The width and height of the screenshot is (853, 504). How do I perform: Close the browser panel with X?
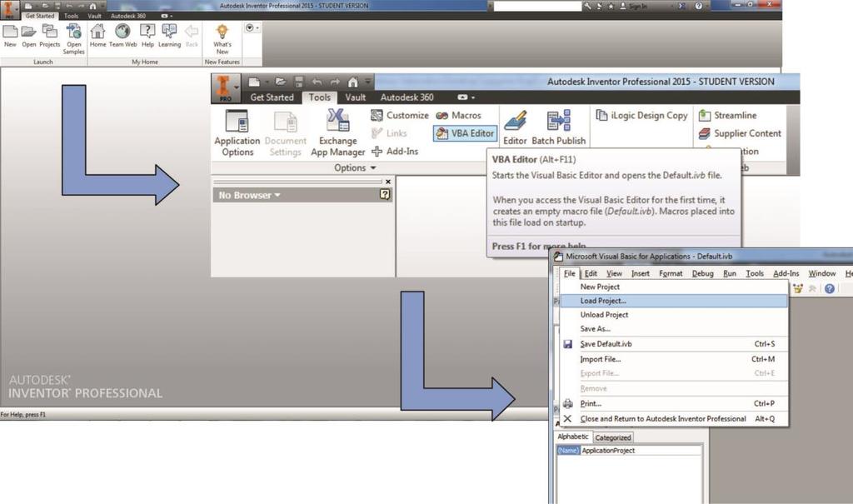coord(388,182)
